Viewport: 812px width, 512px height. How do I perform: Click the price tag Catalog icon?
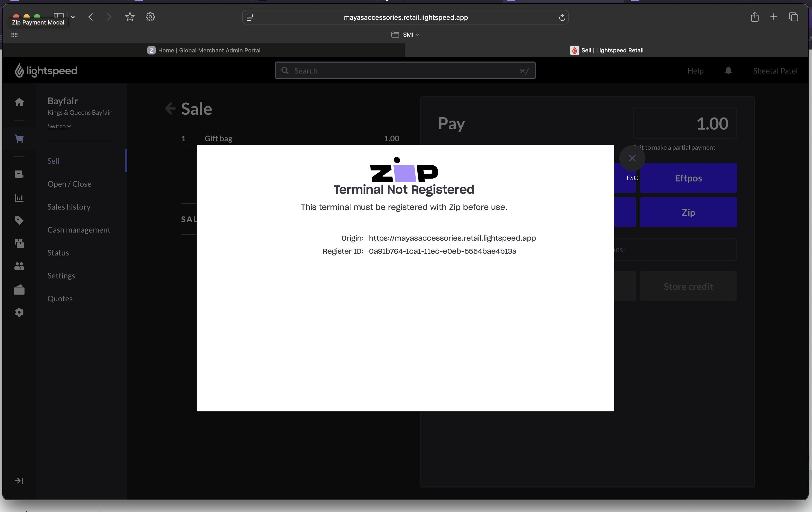19,221
